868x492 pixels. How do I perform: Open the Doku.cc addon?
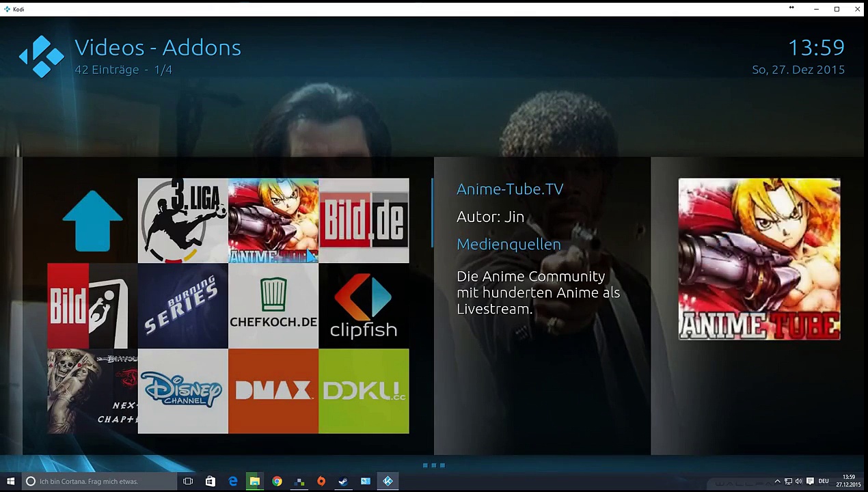(x=364, y=391)
